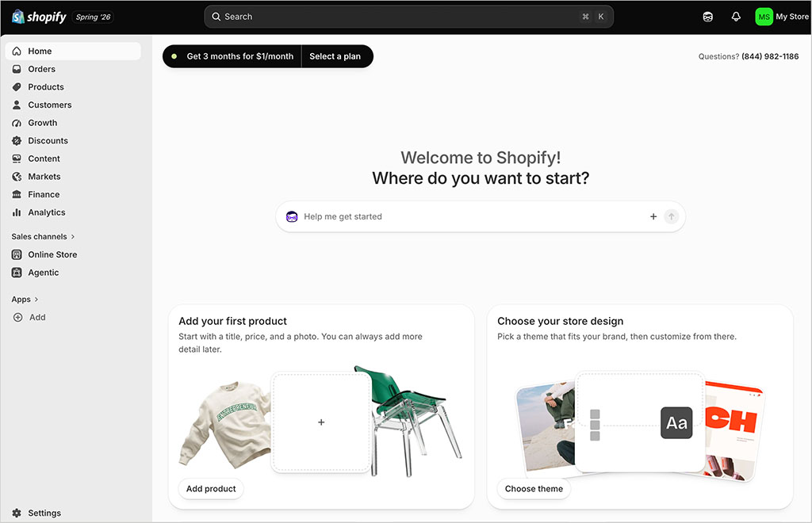The image size is (812, 523).
Task: Click the Analytics bar chart icon
Action: tap(17, 212)
